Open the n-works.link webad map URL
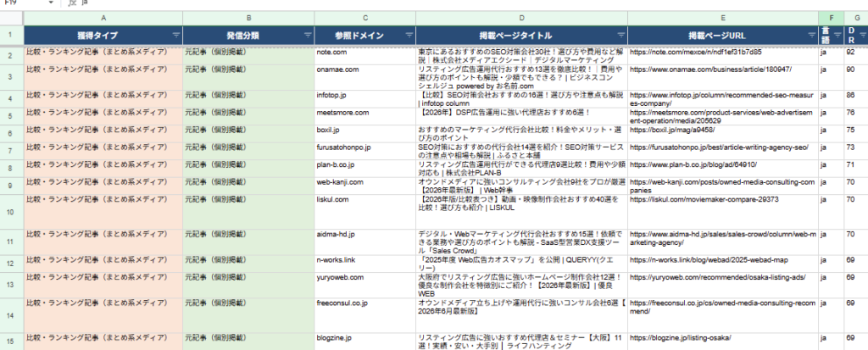The image size is (868, 350). (x=709, y=259)
